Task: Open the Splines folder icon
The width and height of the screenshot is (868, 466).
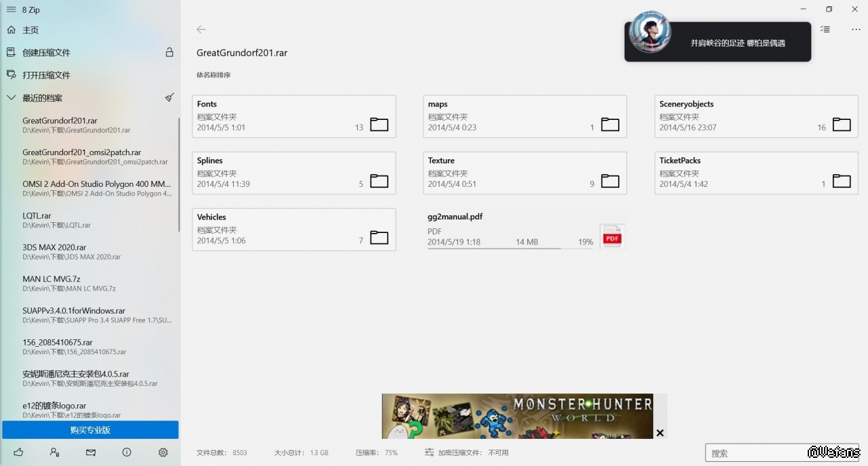Action: [379, 181]
